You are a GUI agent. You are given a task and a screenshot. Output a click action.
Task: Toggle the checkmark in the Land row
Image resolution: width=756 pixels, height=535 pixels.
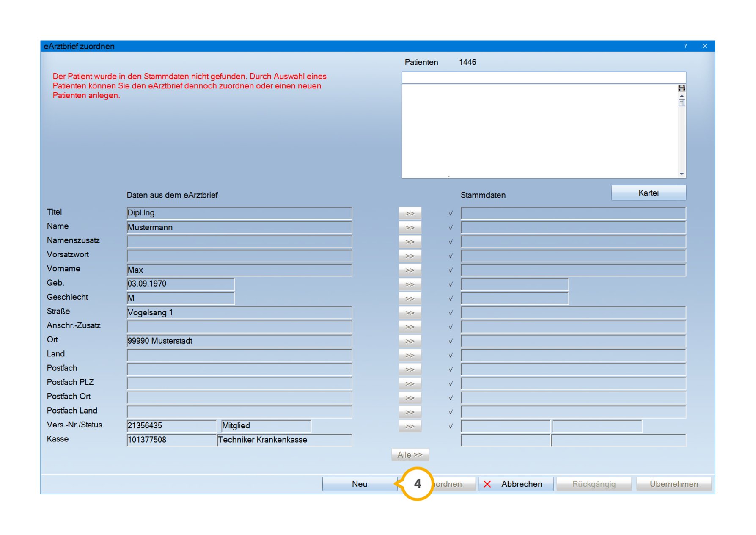click(x=451, y=355)
